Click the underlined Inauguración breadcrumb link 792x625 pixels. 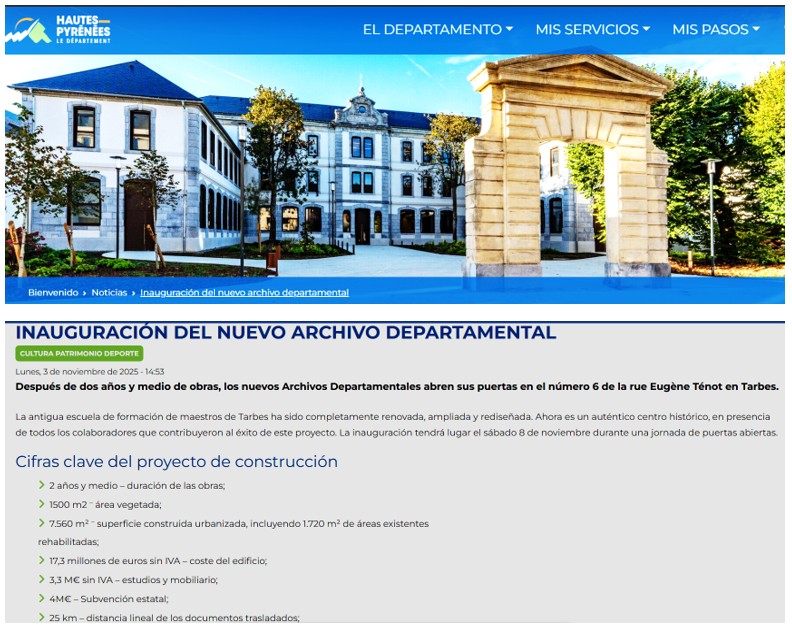pyautogui.click(x=244, y=293)
